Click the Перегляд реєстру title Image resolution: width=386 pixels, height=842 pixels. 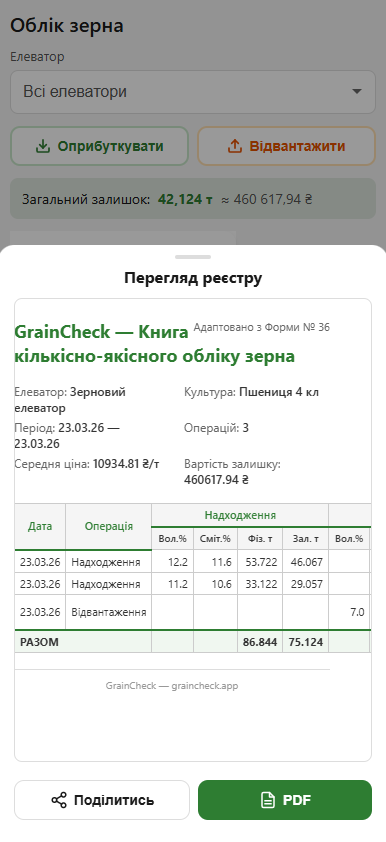click(x=193, y=278)
